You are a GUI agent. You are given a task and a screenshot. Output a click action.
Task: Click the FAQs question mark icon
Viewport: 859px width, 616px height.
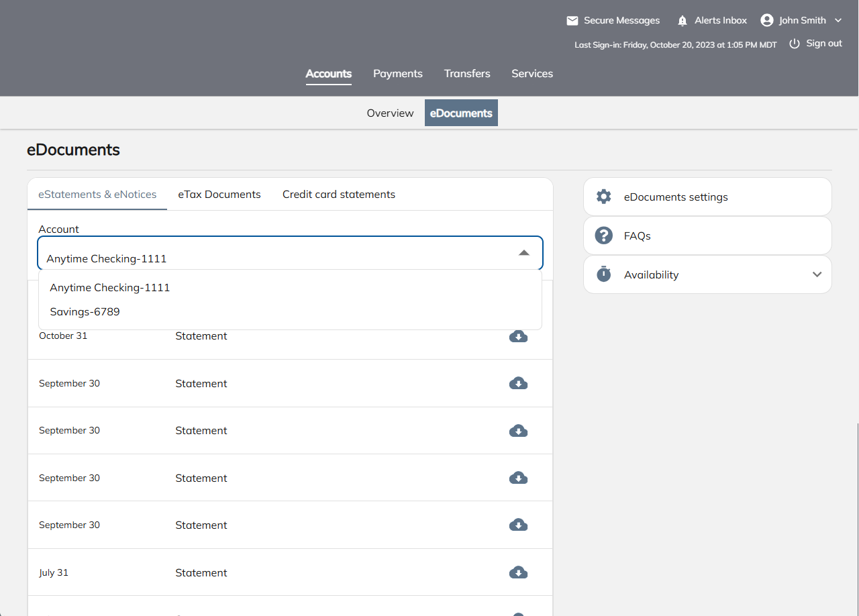(x=604, y=236)
